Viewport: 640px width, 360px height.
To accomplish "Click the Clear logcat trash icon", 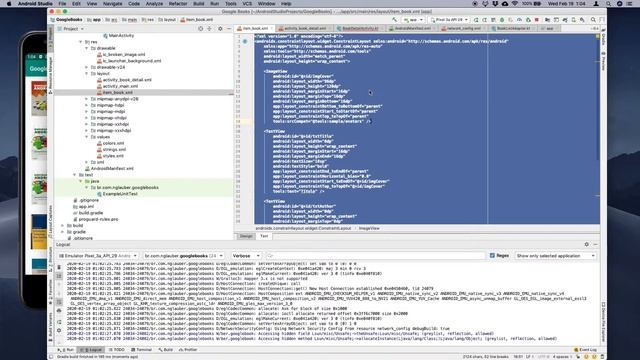I will [x=59, y=267].
